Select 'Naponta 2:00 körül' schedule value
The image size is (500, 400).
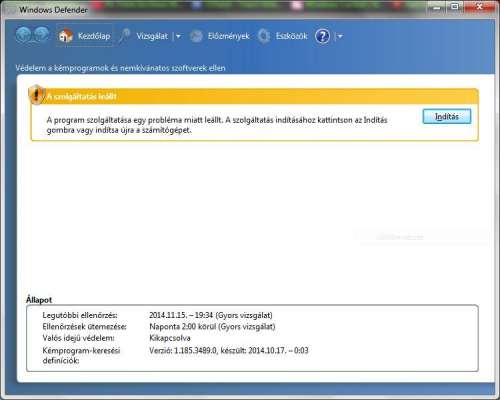click(x=184, y=326)
